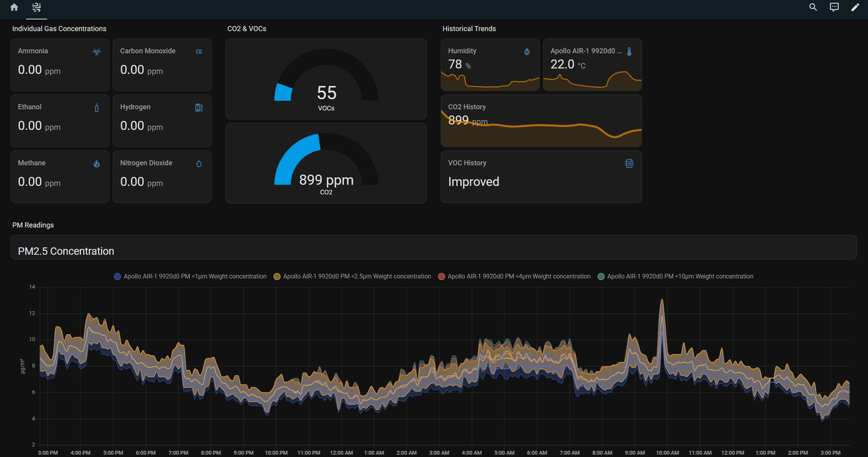Click the PM <10µm green legend swatch
This screenshot has height=457, width=868.
tap(601, 277)
